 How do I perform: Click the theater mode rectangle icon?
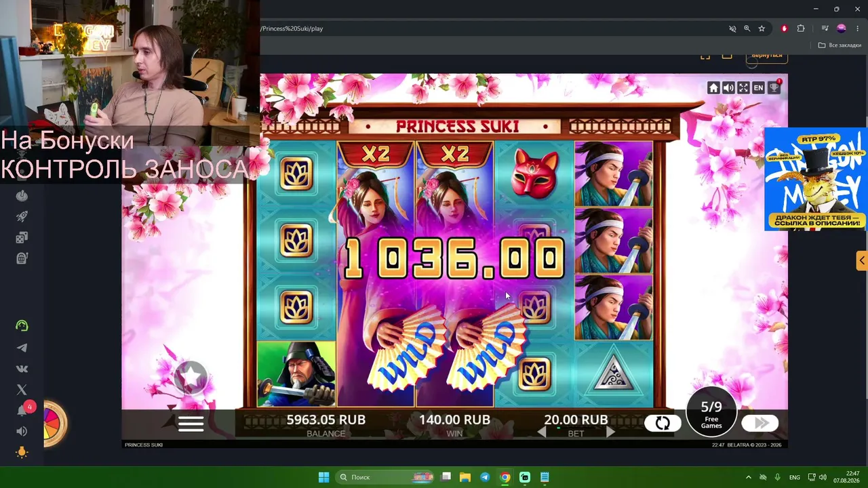pyautogui.click(x=727, y=56)
